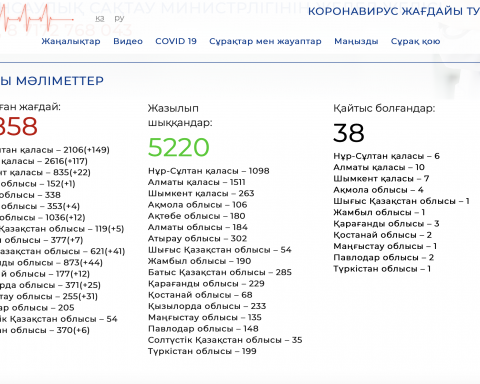
Task: Select deaths row Нұр-Сұлтан қаласы – 6
Action: (386, 156)
